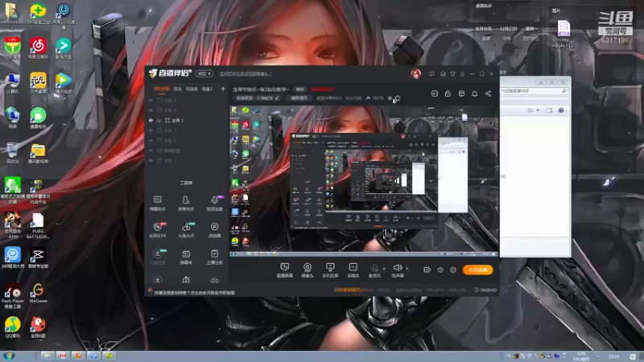Screen dimensions: 644x362
Task: Toggle the eye icon of the 英雄联盟 row
Action: (x=151, y=150)
